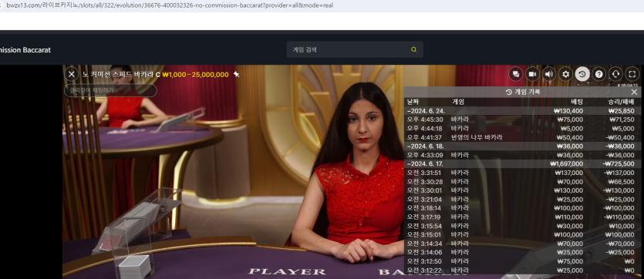Click the PLAYER betting area label

click(287, 271)
